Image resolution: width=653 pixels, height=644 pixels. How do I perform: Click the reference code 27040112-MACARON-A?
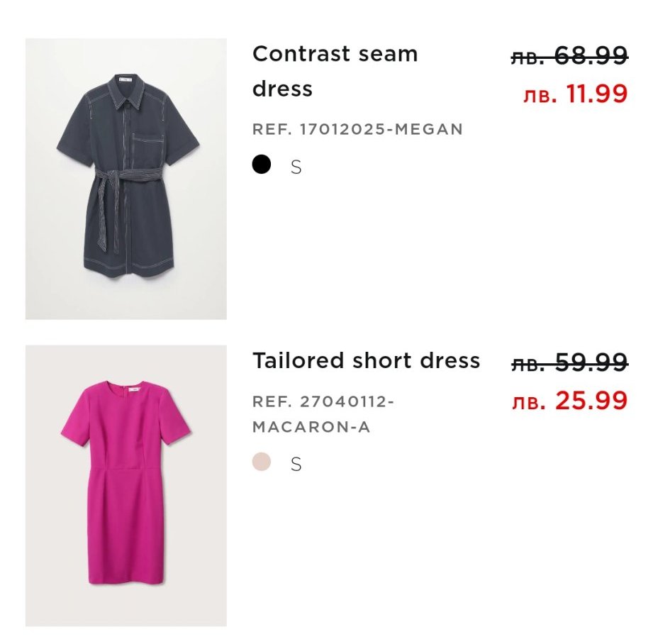[323, 414]
